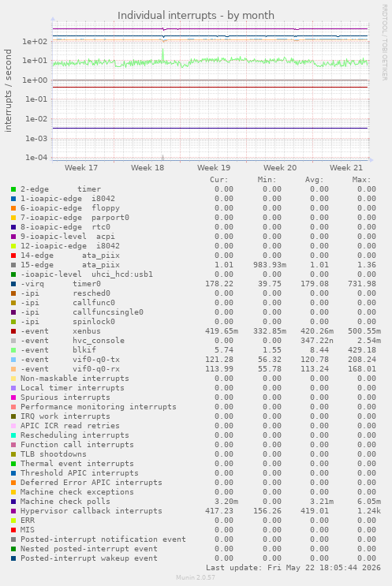Click the Week 19 axis label
Viewport: 392px width, 586px height.
(214, 168)
